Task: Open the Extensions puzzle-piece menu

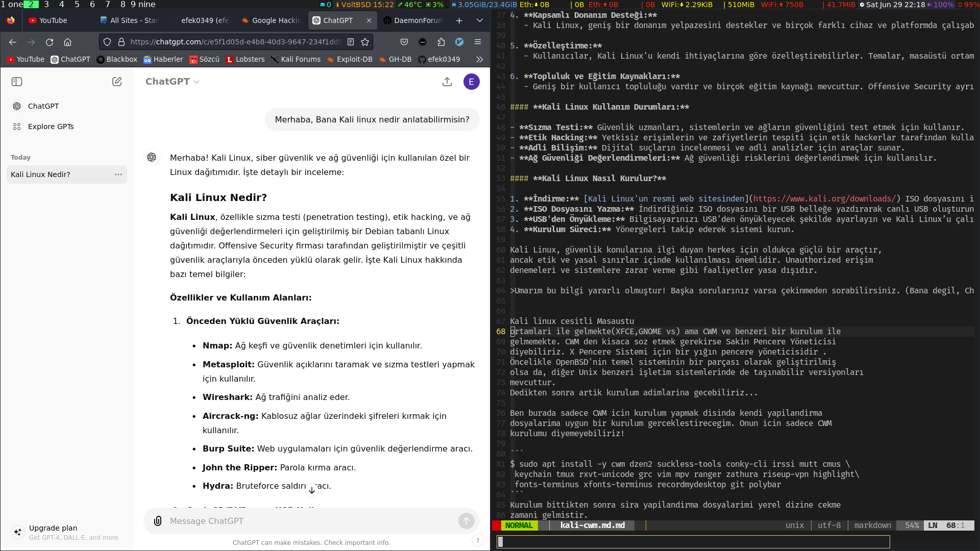Action: pos(441,42)
